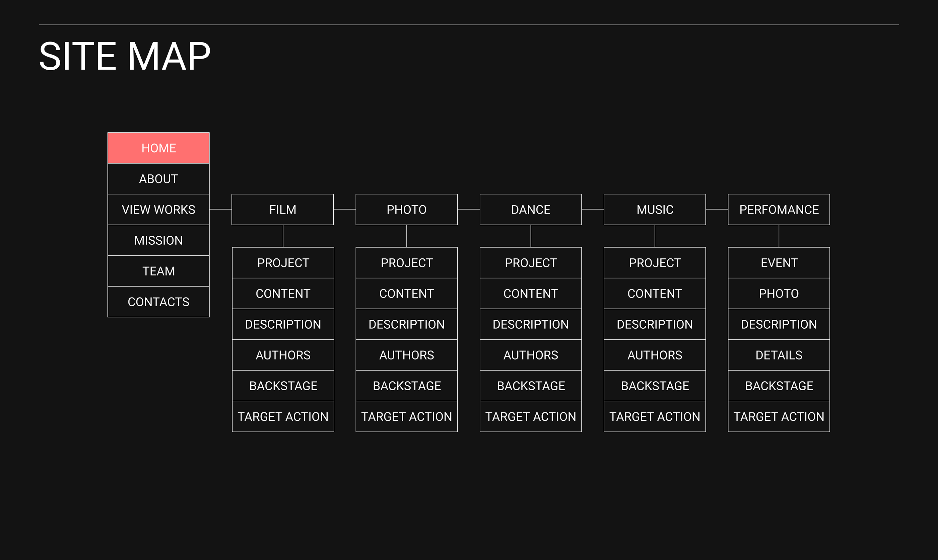
Task: Select AUTHORS in the DANCE column
Action: point(531,355)
